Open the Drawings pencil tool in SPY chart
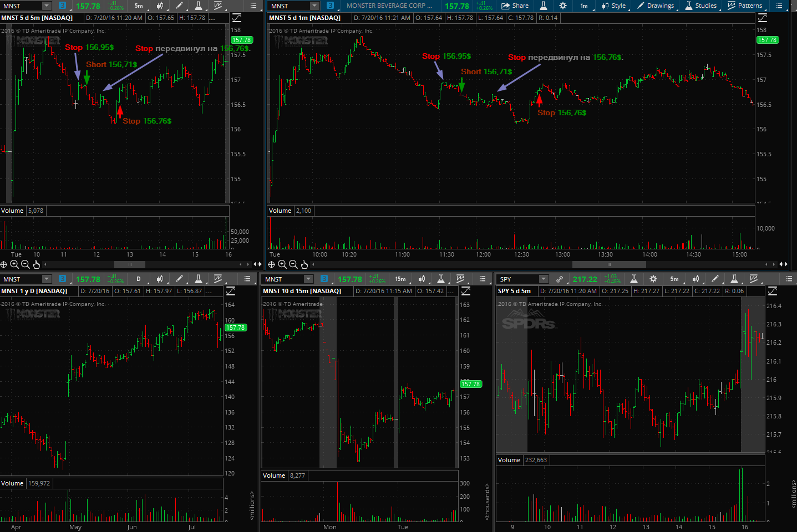 coord(715,279)
